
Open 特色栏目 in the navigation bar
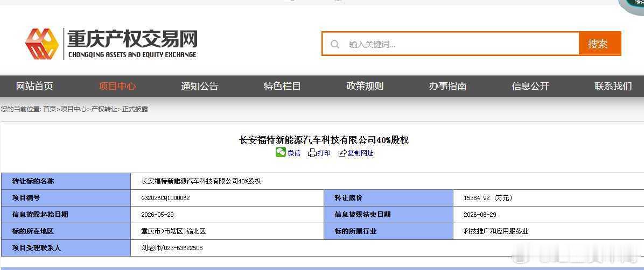click(x=282, y=86)
